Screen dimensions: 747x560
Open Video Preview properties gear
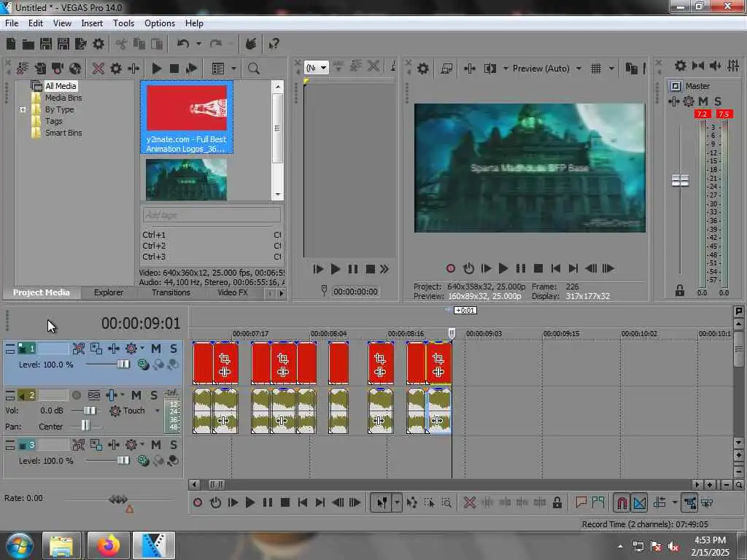click(422, 69)
